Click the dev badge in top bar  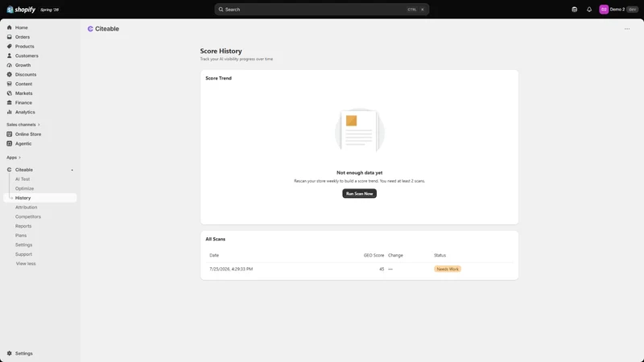(633, 10)
